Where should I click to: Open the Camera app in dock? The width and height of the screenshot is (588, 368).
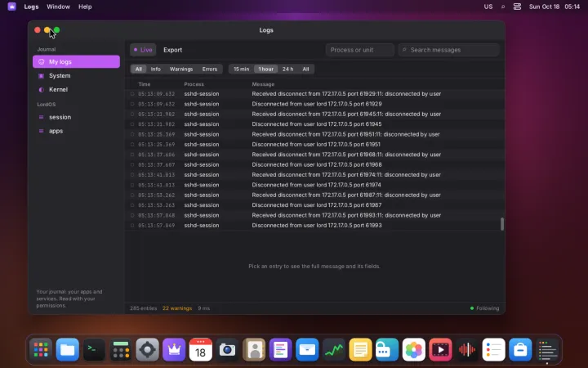coord(227,350)
